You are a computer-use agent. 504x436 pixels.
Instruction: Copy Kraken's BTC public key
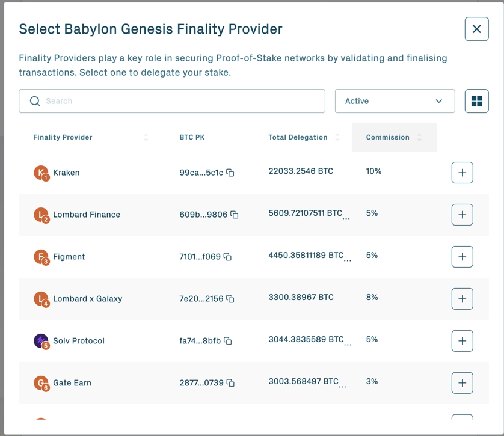click(230, 173)
